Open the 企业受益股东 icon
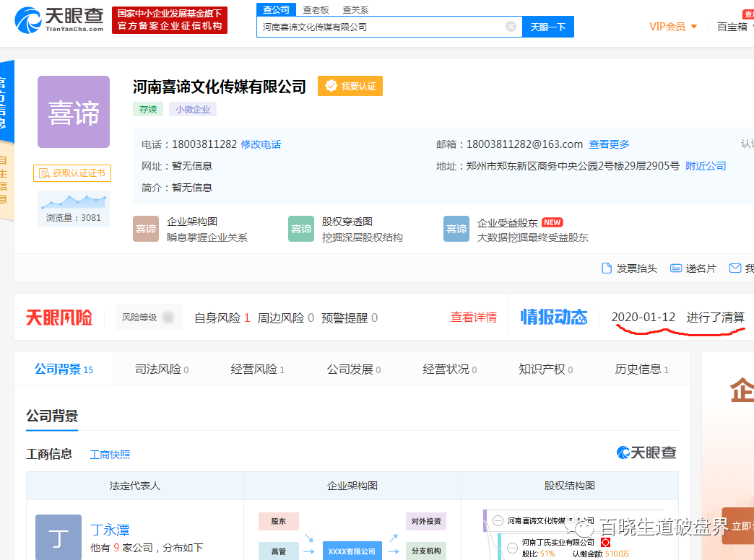This screenshot has width=754, height=560. (456, 229)
